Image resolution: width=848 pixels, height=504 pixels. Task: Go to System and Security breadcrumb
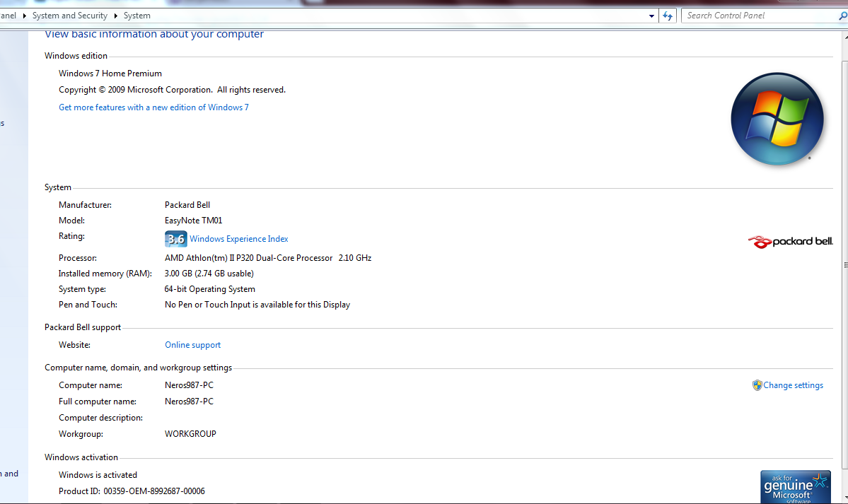(70, 16)
